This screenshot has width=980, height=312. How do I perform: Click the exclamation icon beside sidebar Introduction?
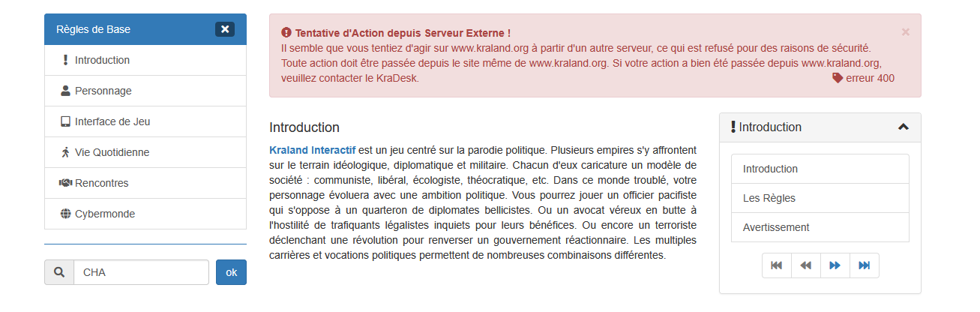65,61
